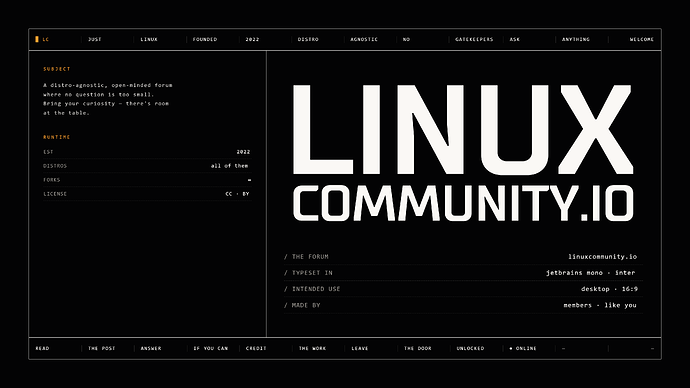The width and height of the screenshot is (690, 388).
Task: Click UNLOCKED in the bottom bar
Action: 470,348
